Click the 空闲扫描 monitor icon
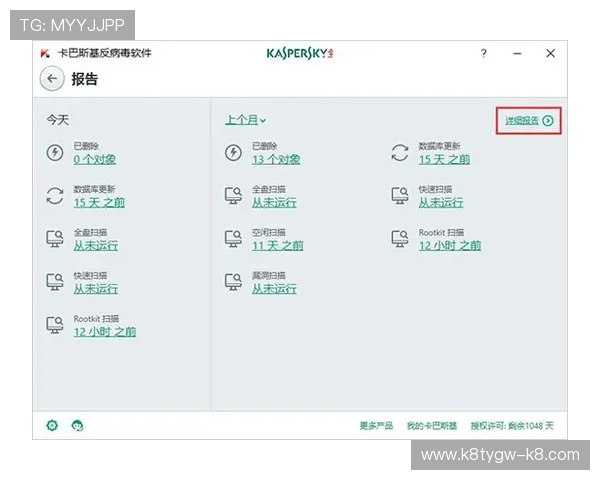 pyautogui.click(x=233, y=238)
